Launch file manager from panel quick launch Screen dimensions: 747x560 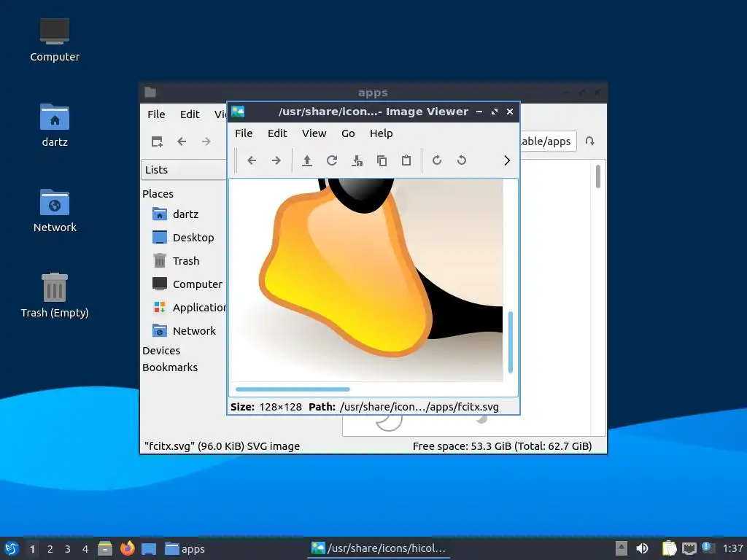[105, 548]
